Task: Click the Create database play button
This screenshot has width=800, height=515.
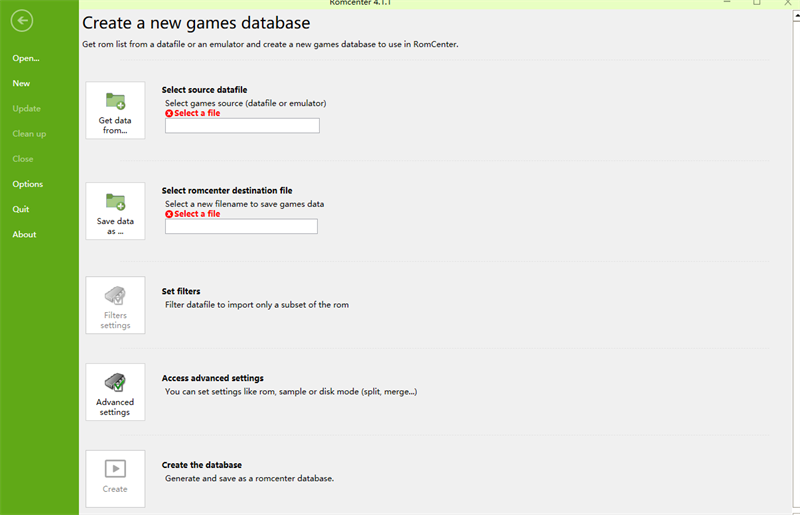Action: [x=115, y=479]
